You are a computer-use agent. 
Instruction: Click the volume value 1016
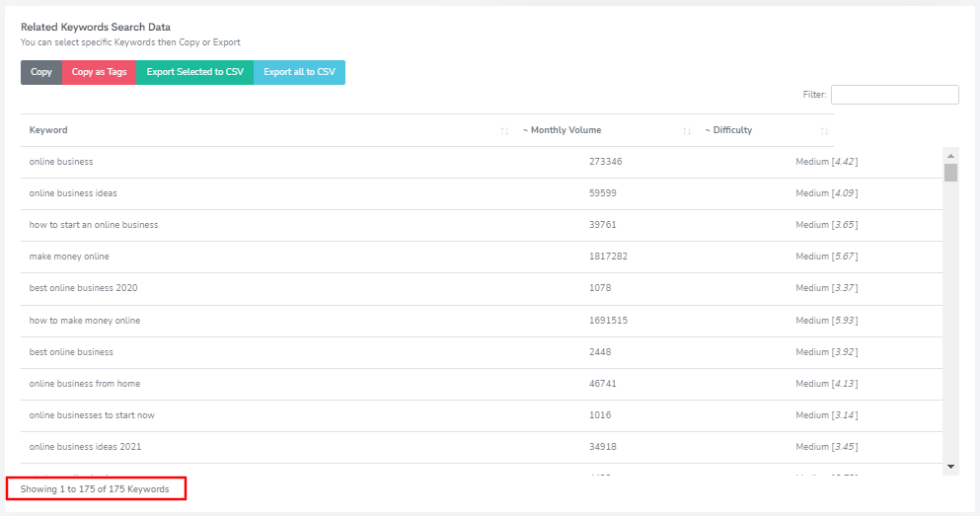(x=600, y=415)
